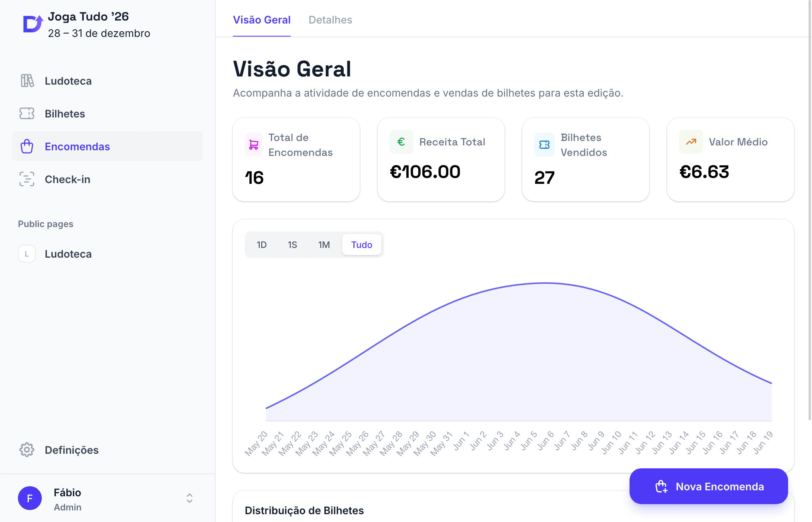Viewport: 812px width, 522px height.
Task: Click the May 20 label on chart axis
Action: coord(256,443)
